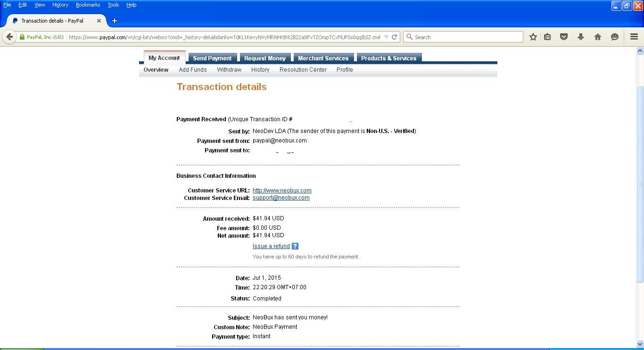The width and height of the screenshot is (644, 350).
Task: Switch to the Send Payment tab
Action: point(212,58)
